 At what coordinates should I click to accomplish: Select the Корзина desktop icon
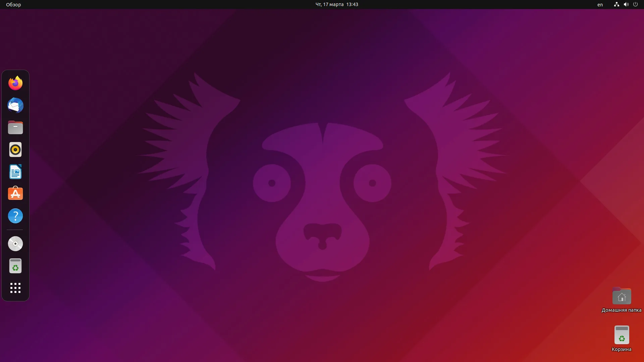(622, 339)
